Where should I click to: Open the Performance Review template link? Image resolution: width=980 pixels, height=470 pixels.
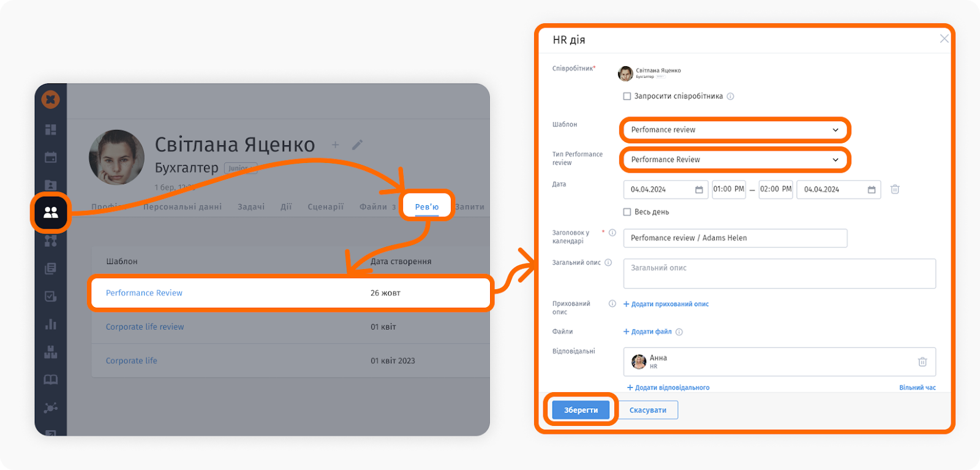144,293
